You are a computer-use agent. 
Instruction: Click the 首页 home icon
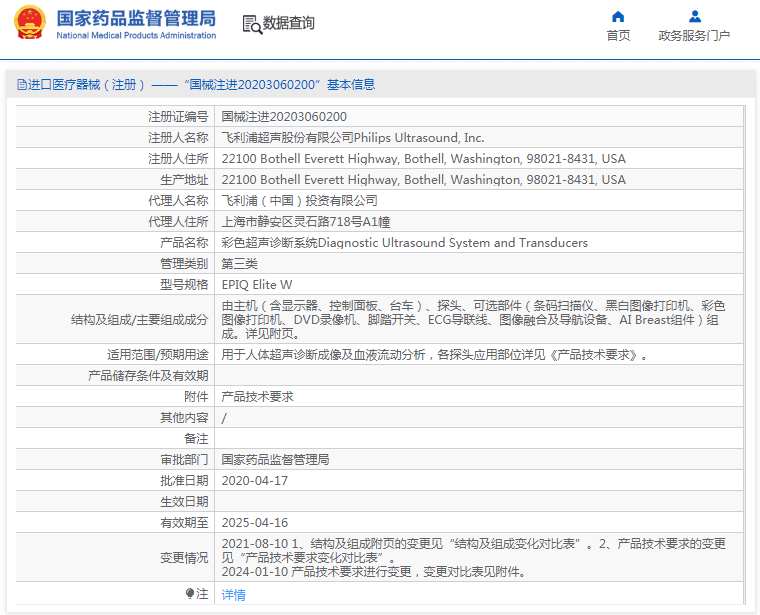pos(618,16)
